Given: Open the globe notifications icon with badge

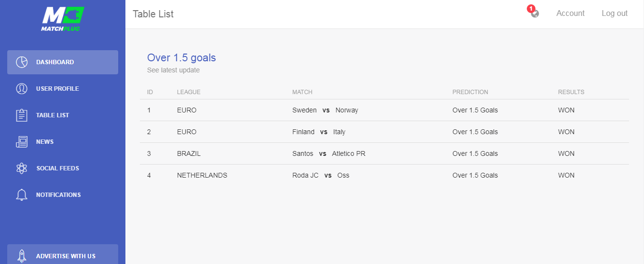Looking at the screenshot, I should 534,13.
